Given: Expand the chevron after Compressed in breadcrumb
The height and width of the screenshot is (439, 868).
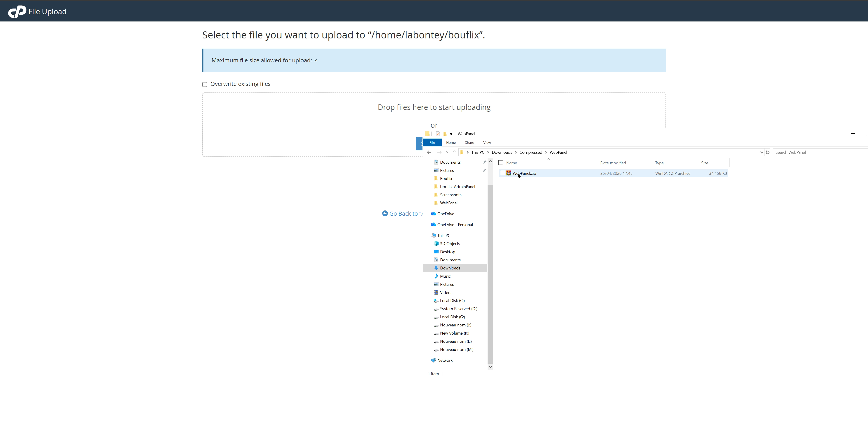Looking at the screenshot, I should 546,152.
